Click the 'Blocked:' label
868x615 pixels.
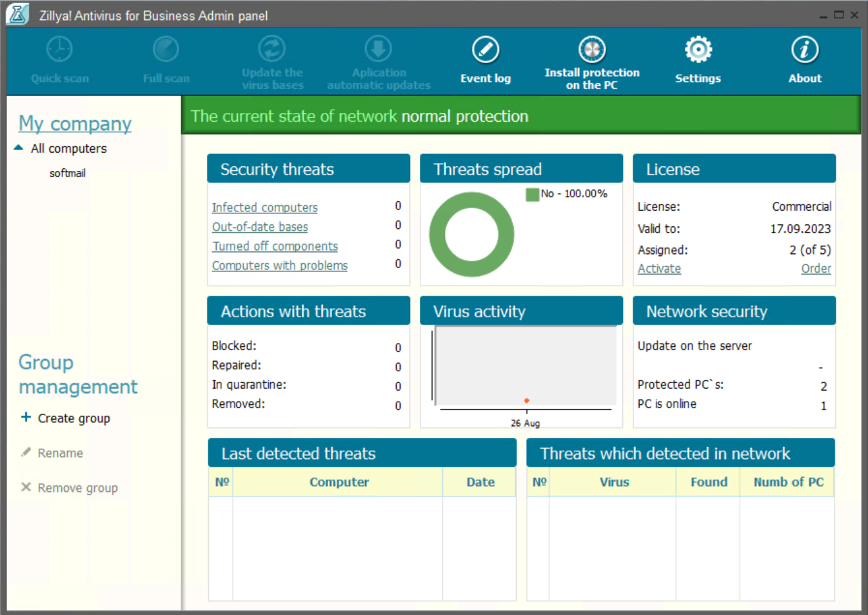pos(234,346)
